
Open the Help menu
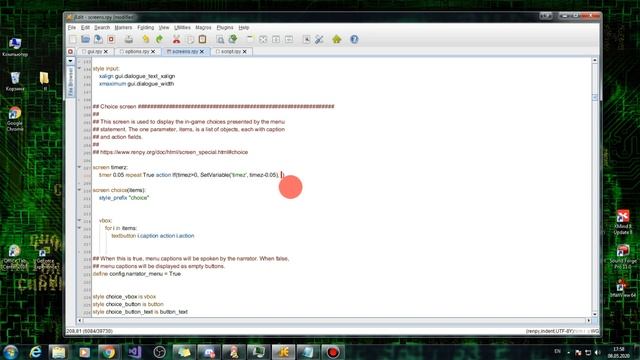(244, 27)
